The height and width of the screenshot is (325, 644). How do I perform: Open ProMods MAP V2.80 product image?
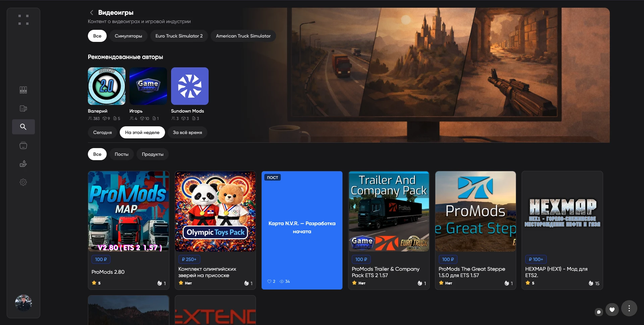128,211
